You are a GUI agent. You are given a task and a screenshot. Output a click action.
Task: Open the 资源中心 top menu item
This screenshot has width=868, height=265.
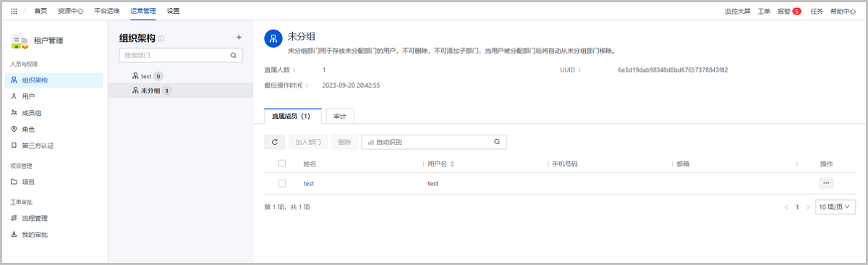click(x=70, y=11)
